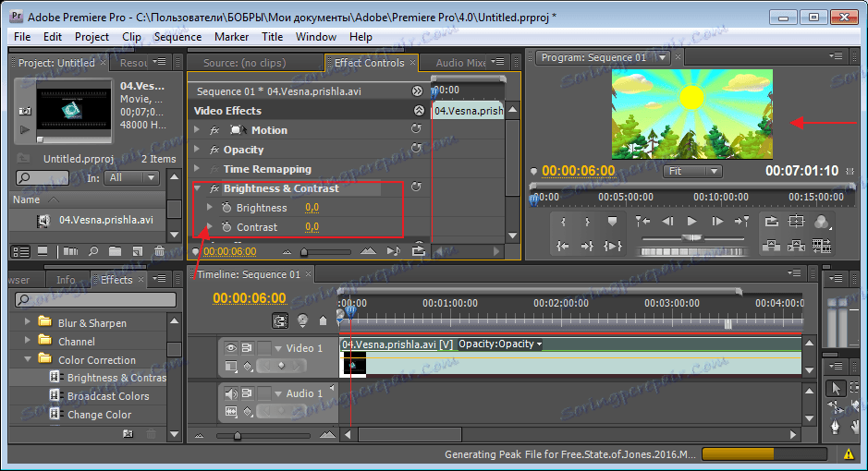Click Set Encore chapter marker button
868x471 pixels.
(302, 320)
